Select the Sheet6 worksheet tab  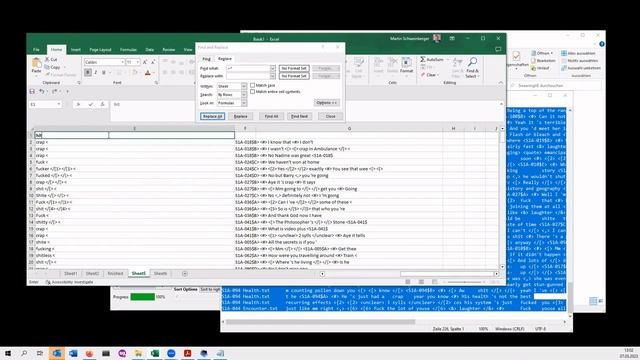point(160,273)
